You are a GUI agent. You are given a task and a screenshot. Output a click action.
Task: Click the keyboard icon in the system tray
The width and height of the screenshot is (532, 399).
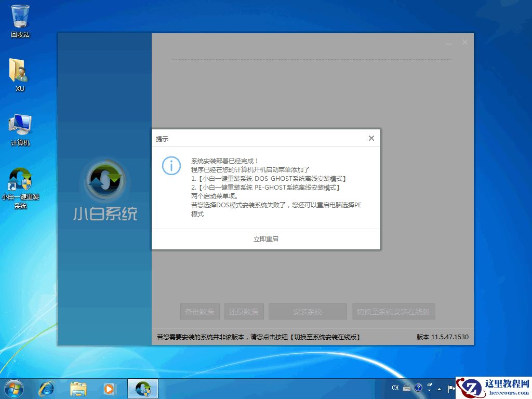pos(407,388)
